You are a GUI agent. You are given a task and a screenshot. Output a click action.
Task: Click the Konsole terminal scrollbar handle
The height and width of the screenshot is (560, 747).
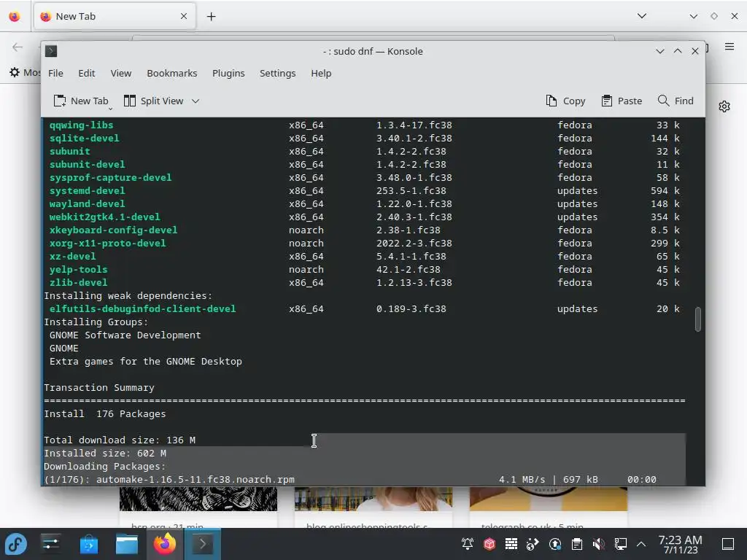click(x=698, y=319)
